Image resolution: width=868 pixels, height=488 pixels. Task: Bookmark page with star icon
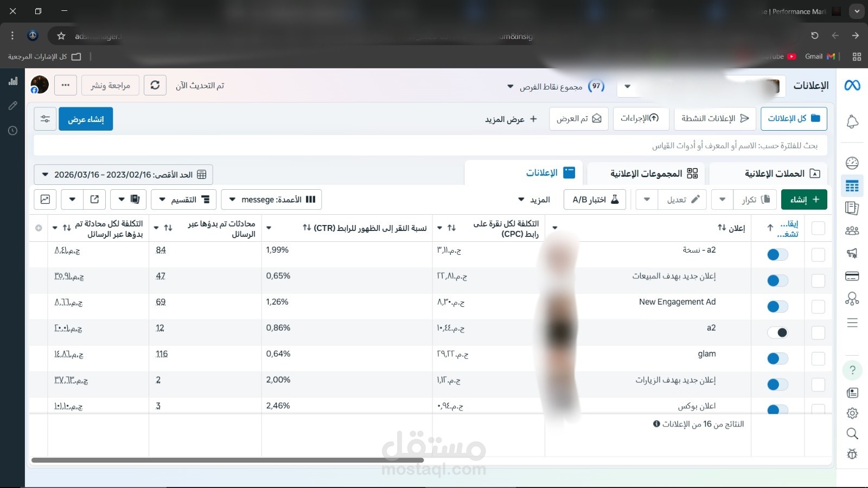tap(61, 36)
